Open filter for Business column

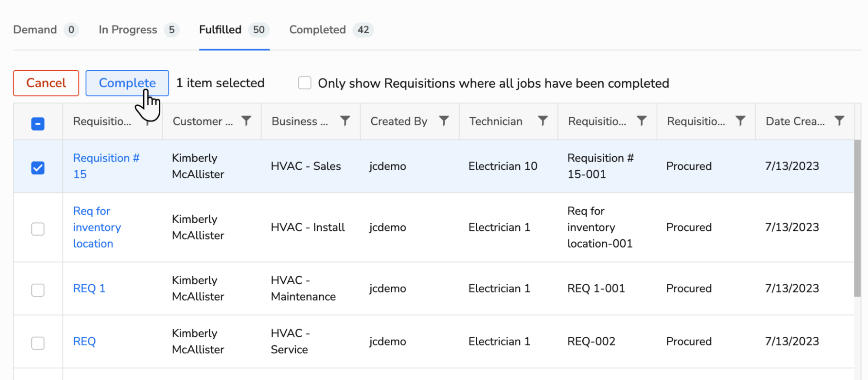[345, 121]
